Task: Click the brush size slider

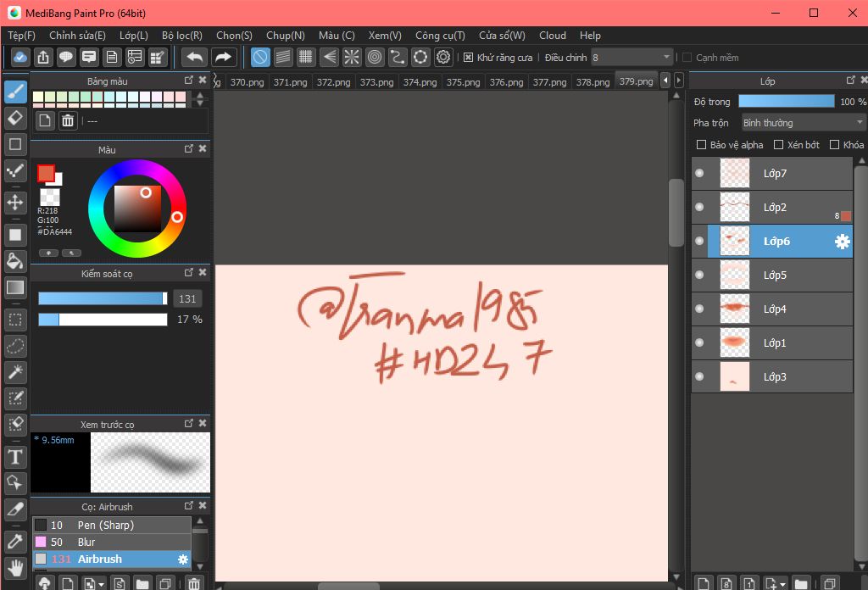Action: (103, 298)
